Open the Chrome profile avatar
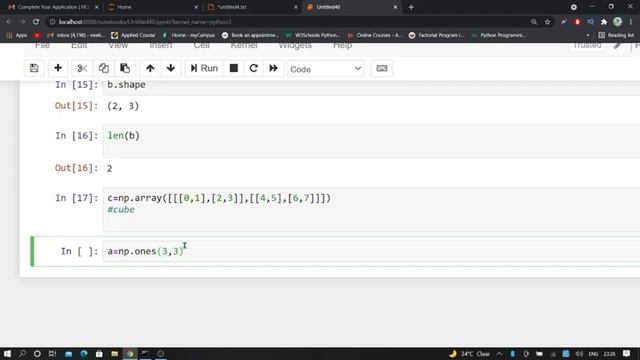Image resolution: width=640 pixels, height=360 pixels. [618, 22]
